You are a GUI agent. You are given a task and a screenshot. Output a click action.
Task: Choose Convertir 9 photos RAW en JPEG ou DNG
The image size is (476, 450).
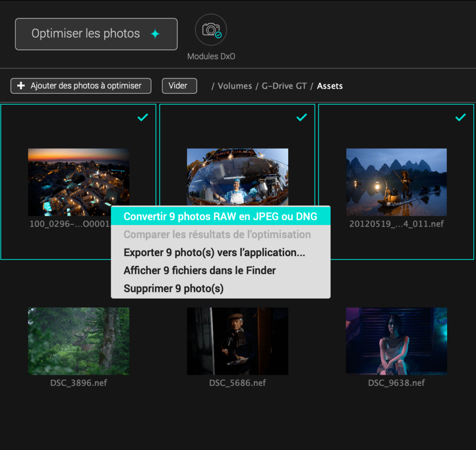(x=221, y=216)
